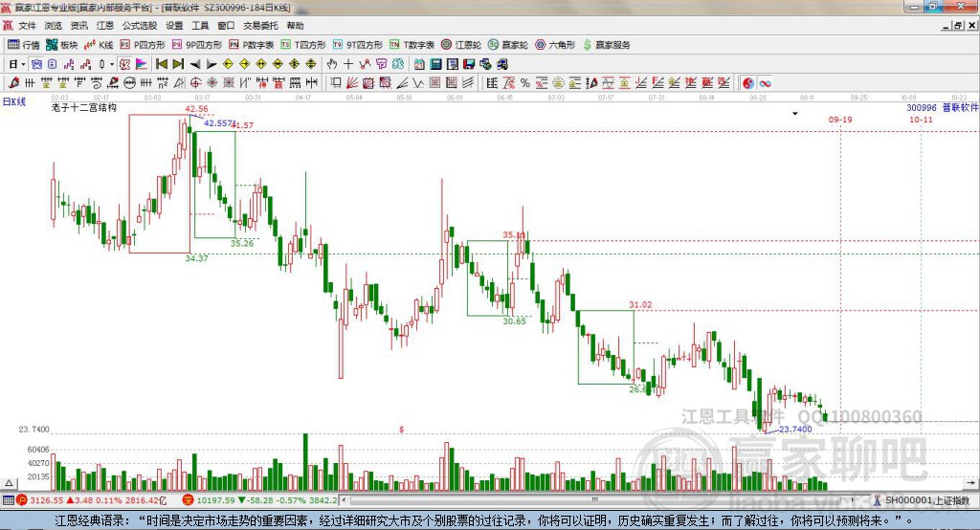Expand the 日 period dropdown
980x530 pixels.
point(23,64)
